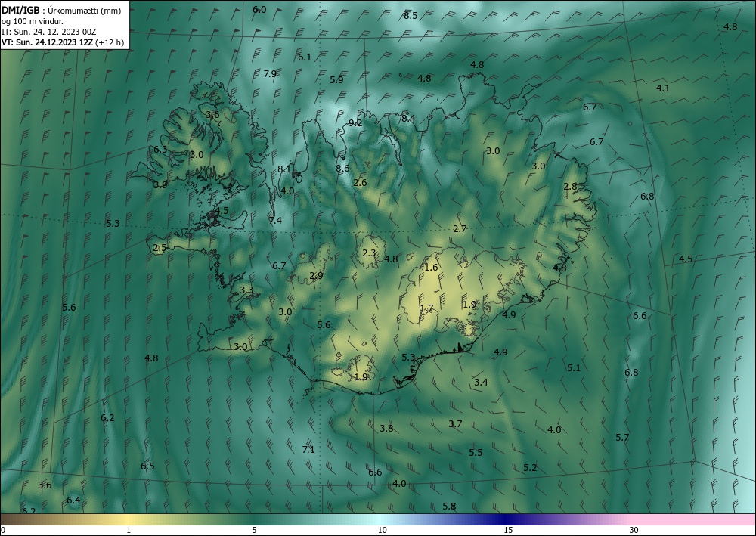
Task: Click the 6.4 map value
Action: tap(73, 500)
